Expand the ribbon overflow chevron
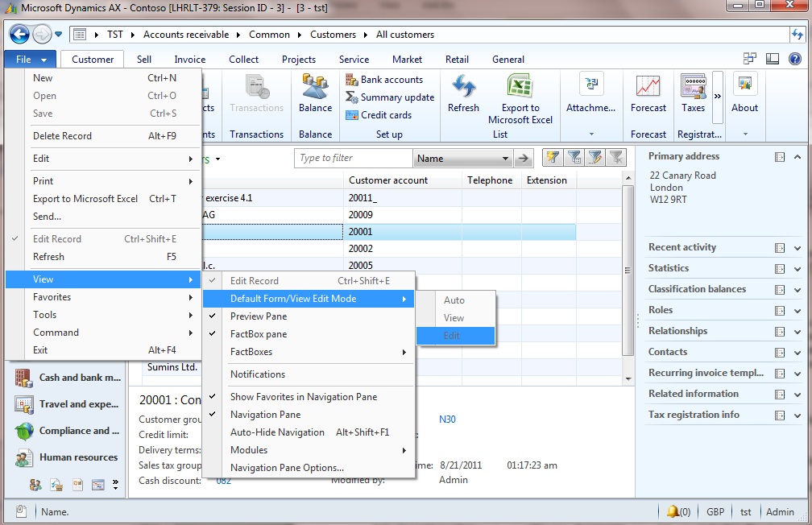This screenshot has width=812, height=525. tap(718, 97)
